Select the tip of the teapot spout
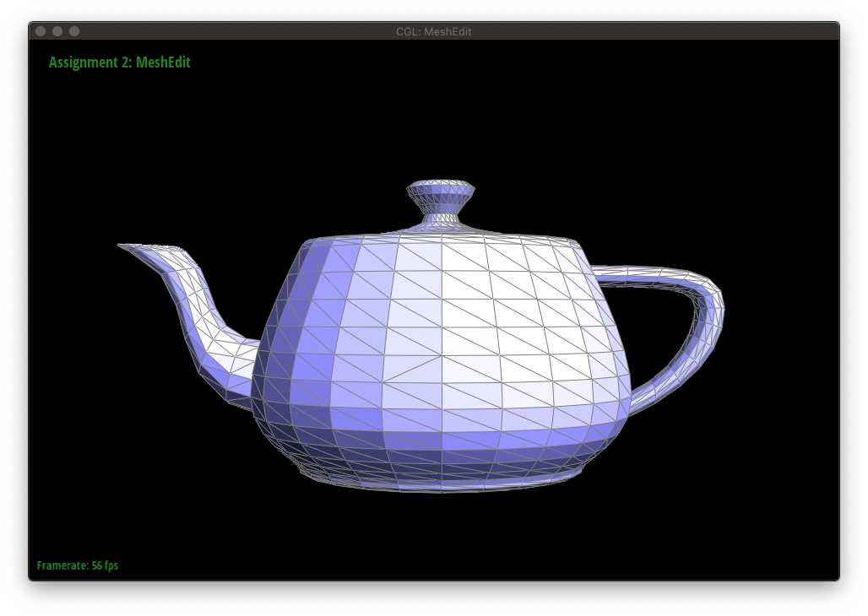Image resolution: width=868 pixels, height=616 pixels. point(123,246)
